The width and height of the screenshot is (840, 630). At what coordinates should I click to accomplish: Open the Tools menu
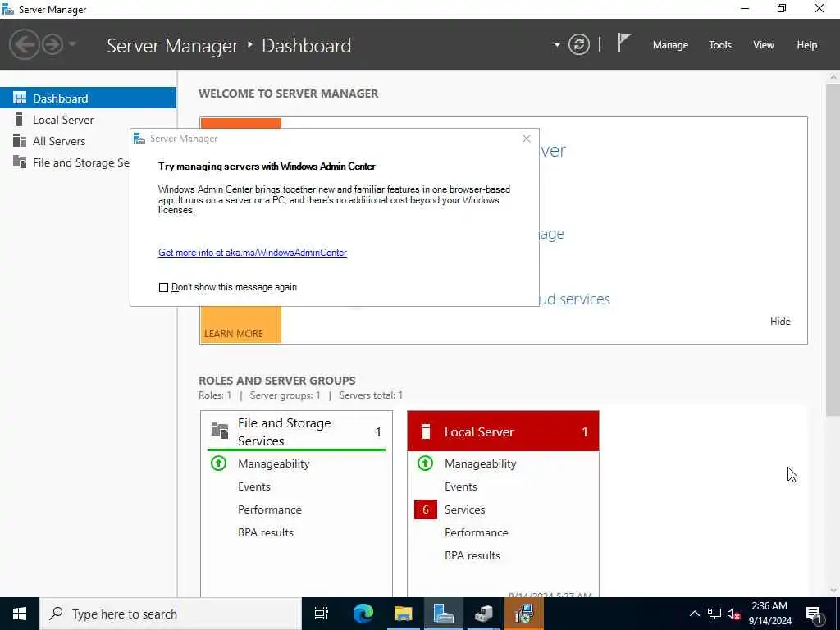tap(719, 45)
